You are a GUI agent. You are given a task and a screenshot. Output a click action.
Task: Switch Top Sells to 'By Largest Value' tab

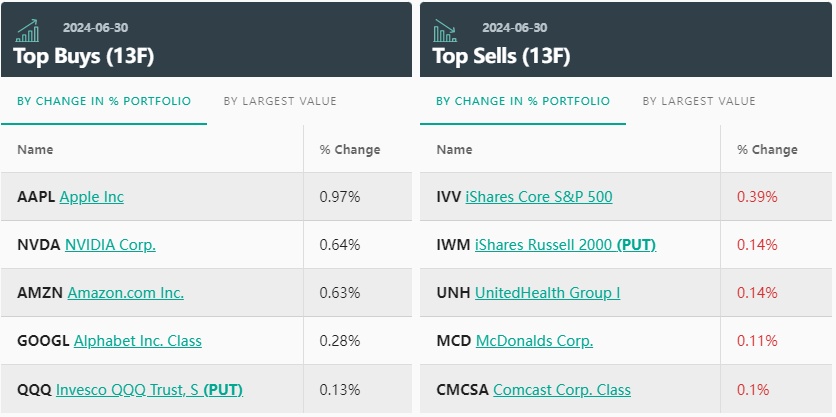point(699,101)
